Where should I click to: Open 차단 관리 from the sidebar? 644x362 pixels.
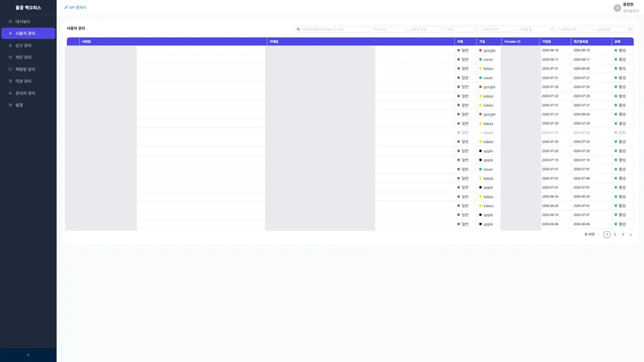[28, 57]
